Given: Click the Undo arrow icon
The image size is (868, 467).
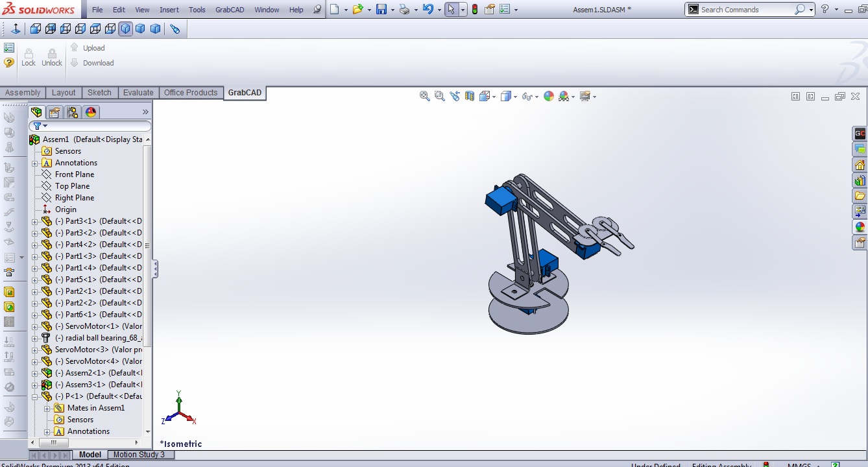Looking at the screenshot, I should pos(428,10).
